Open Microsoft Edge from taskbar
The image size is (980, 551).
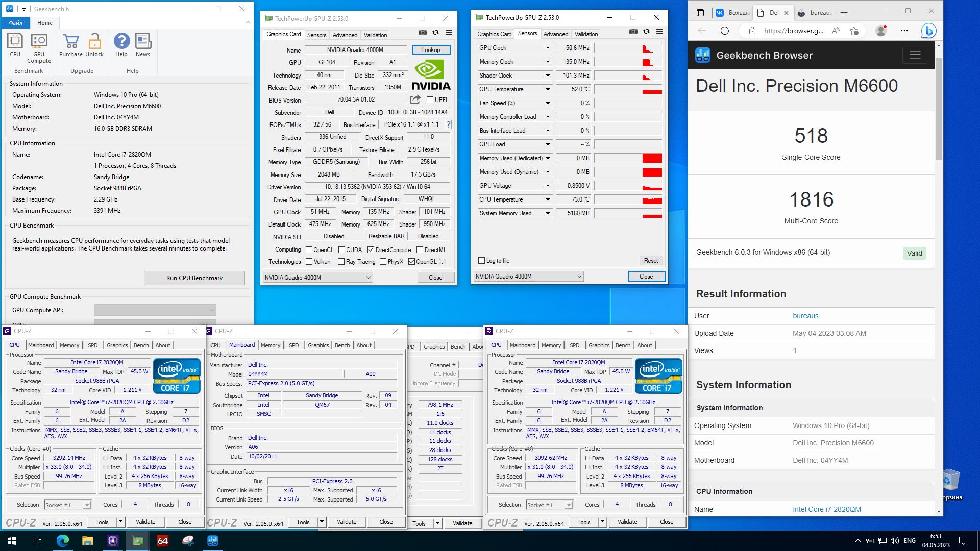click(62, 541)
